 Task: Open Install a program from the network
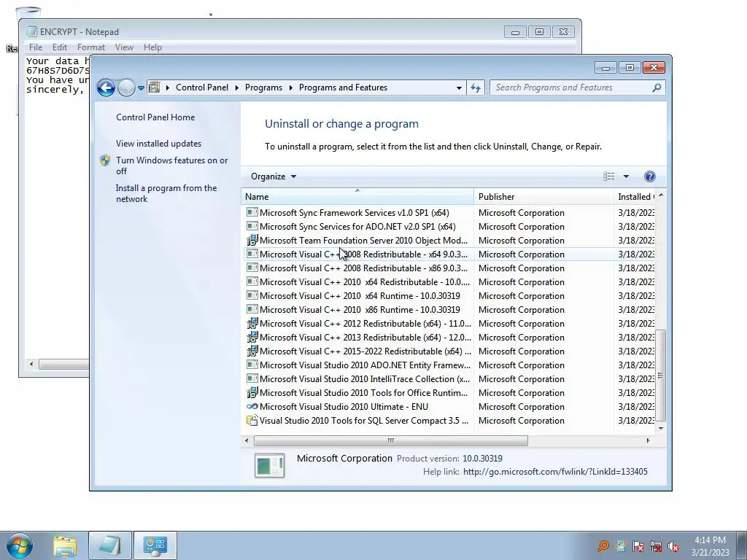(166, 193)
